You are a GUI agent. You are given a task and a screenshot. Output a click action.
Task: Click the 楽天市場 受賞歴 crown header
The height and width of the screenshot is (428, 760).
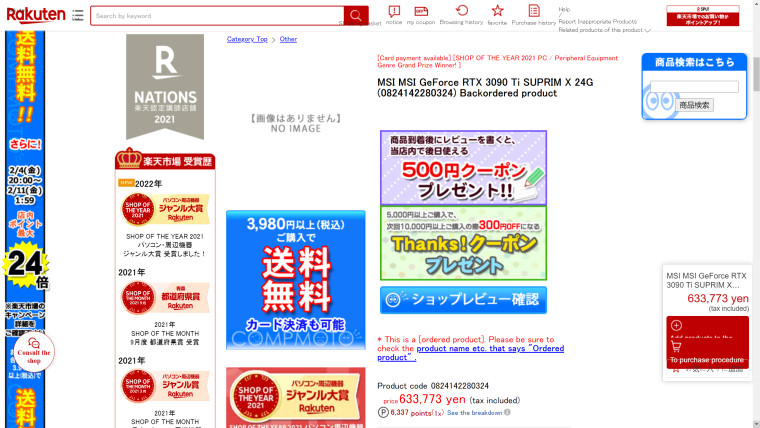coord(165,159)
